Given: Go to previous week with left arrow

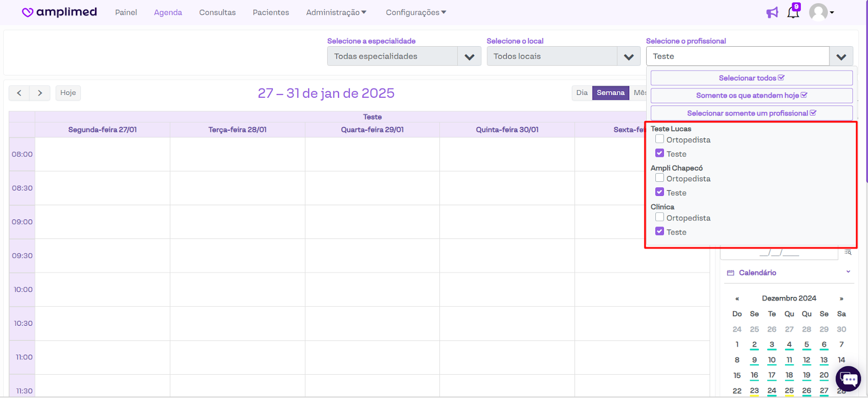Looking at the screenshot, I should click(19, 93).
